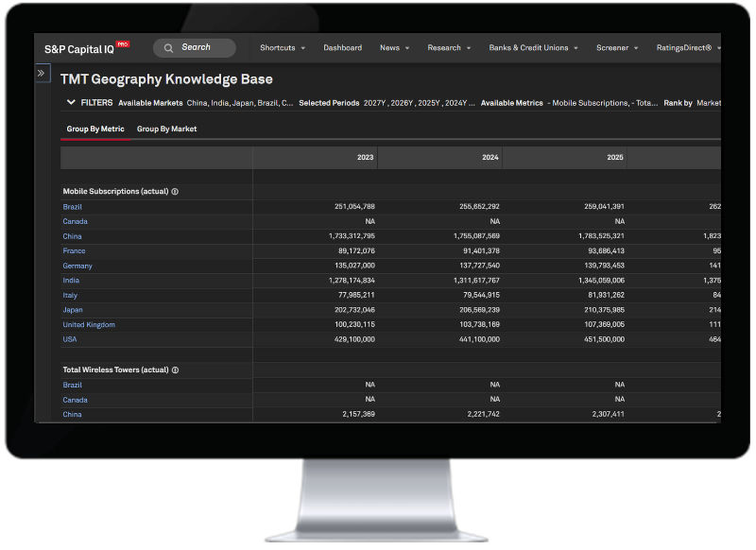Click in the Search field

point(195,47)
